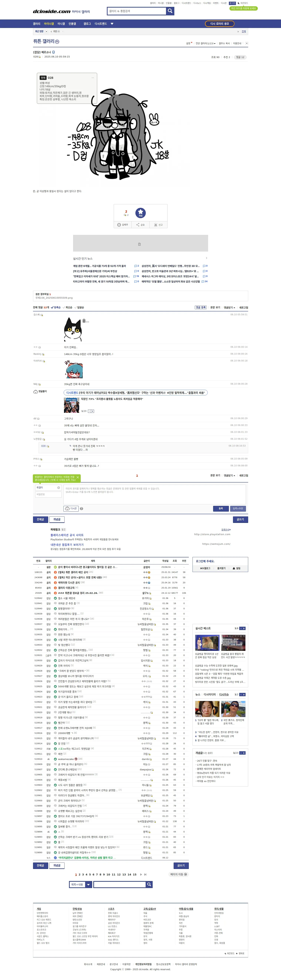Select the 마이너갤 navigation tab
This screenshot has width=281, height=980.
(x=49, y=24)
